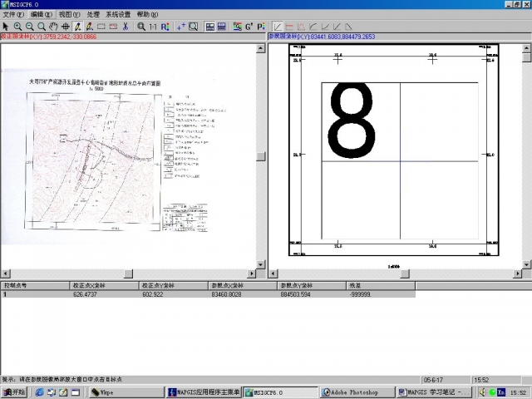The width and height of the screenshot is (532, 399).
Task: Click the 1:1 actual size button
Action: [x=153, y=27]
